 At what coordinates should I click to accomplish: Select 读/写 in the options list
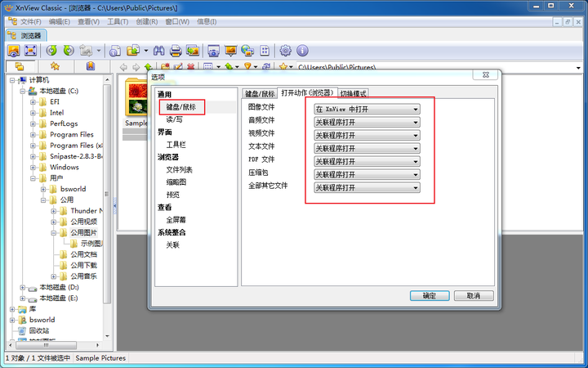coord(175,119)
